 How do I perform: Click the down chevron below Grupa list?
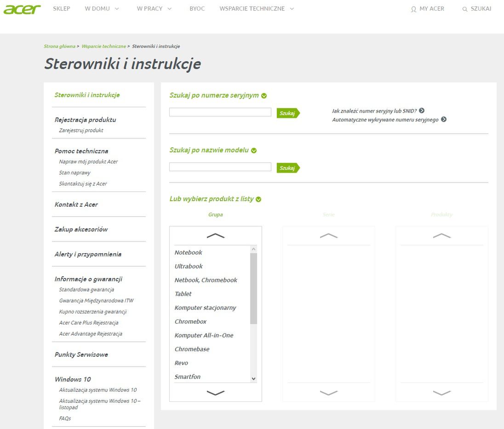[x=216, y=392]
